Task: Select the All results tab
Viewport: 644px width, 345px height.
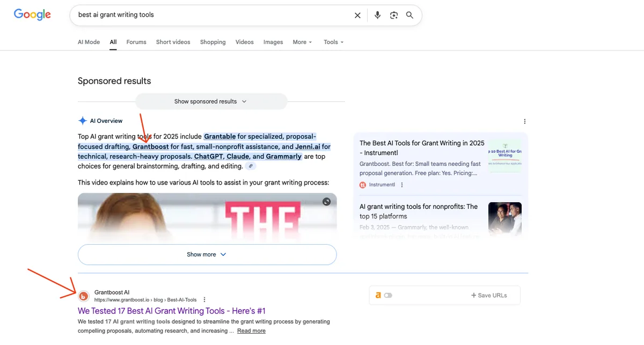Action: click(113, 42)
